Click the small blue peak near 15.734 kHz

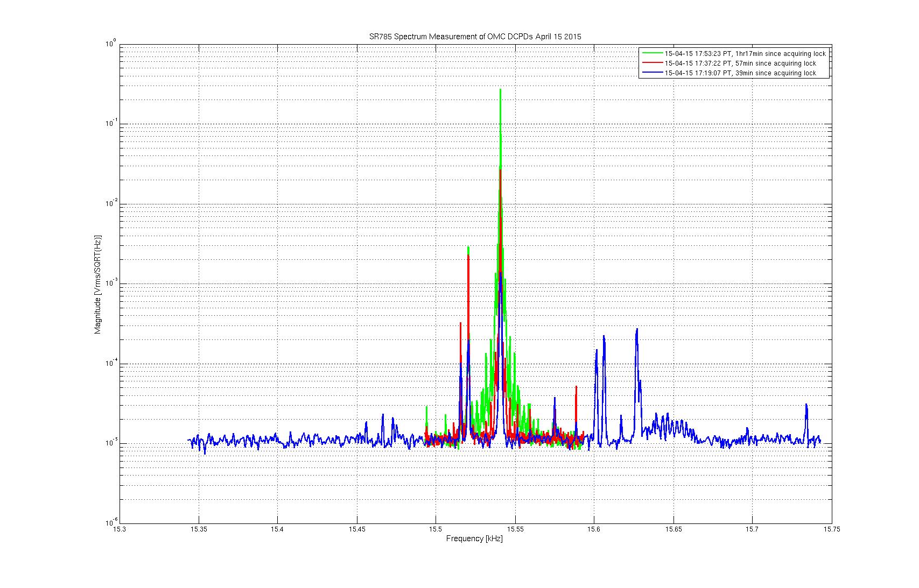click(x=806, y=405)
